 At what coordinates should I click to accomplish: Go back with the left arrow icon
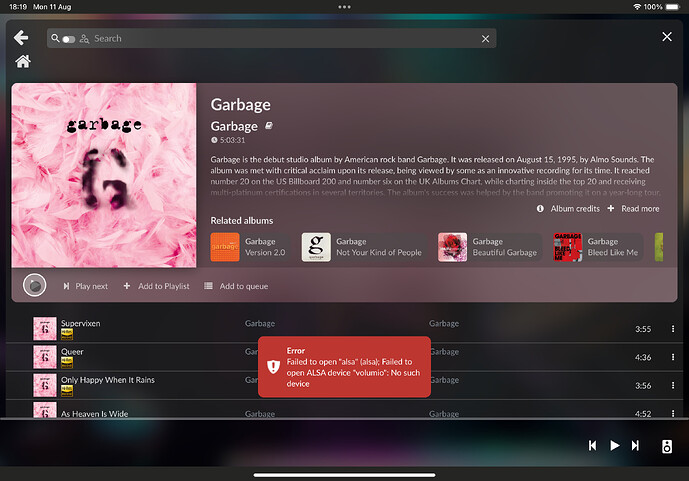21,38
